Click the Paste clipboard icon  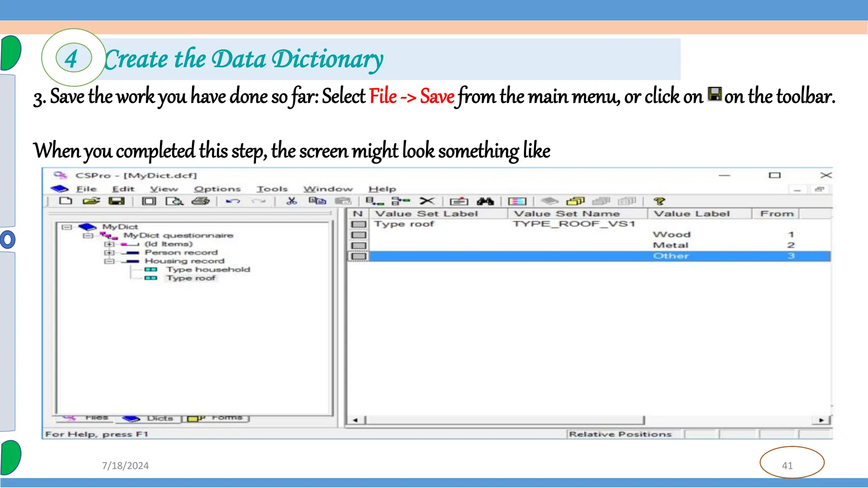pyautogui.click(x=343, y=201)
